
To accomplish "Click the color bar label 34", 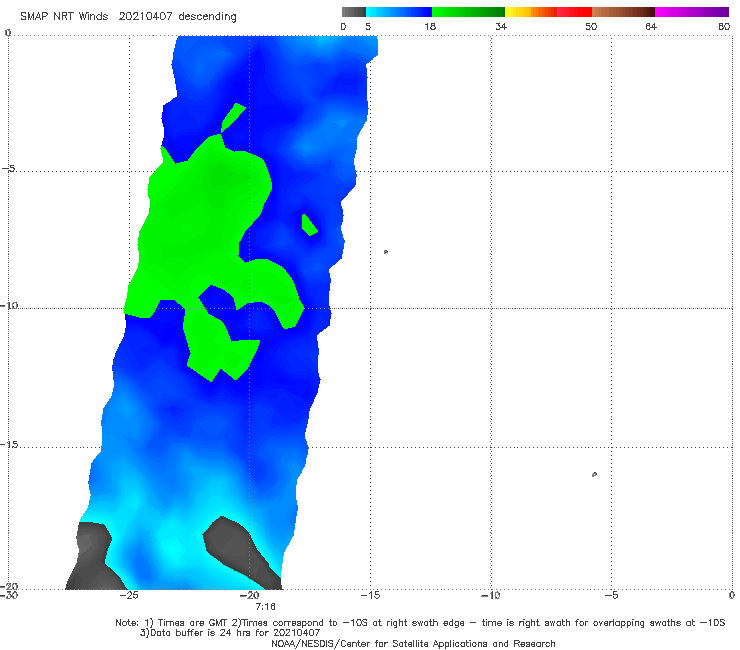I will pyautogui.click(x=501, y=26).
